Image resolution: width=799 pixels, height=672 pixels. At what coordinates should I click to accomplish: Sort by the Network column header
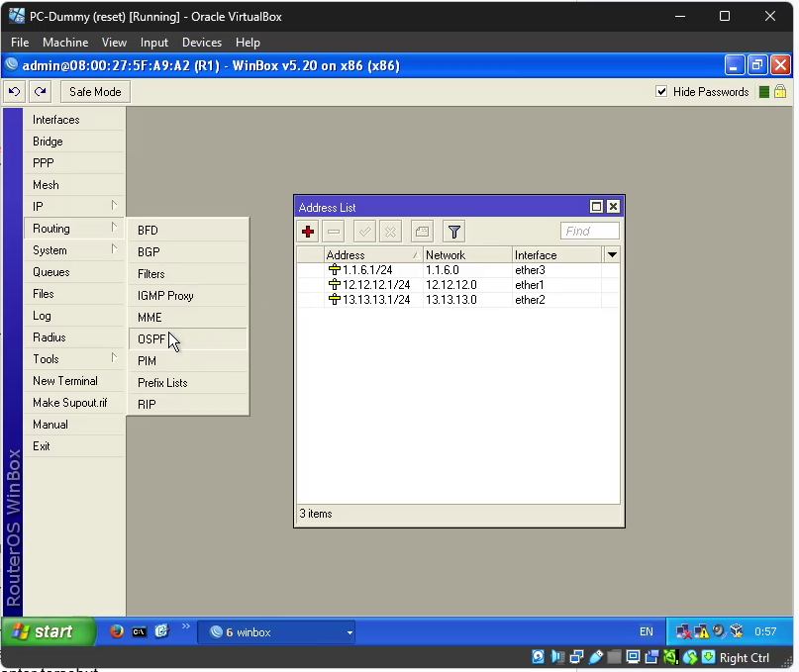(x=467, y=254)
